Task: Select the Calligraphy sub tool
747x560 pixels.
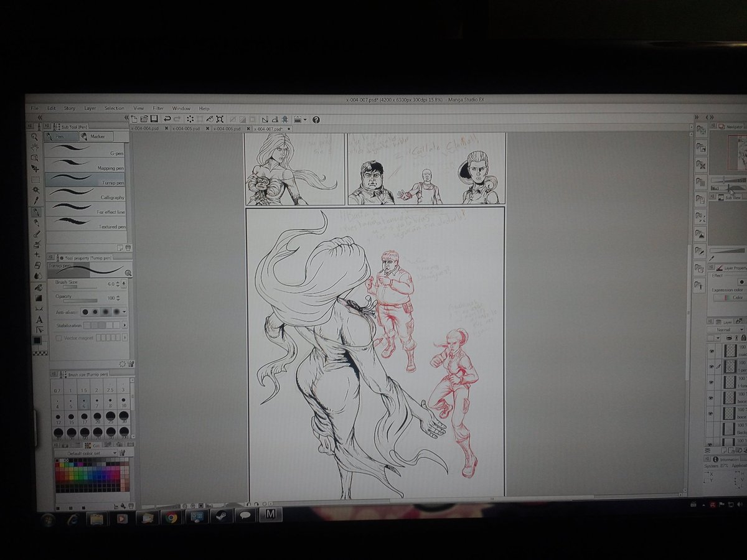Action: [87, 195]
